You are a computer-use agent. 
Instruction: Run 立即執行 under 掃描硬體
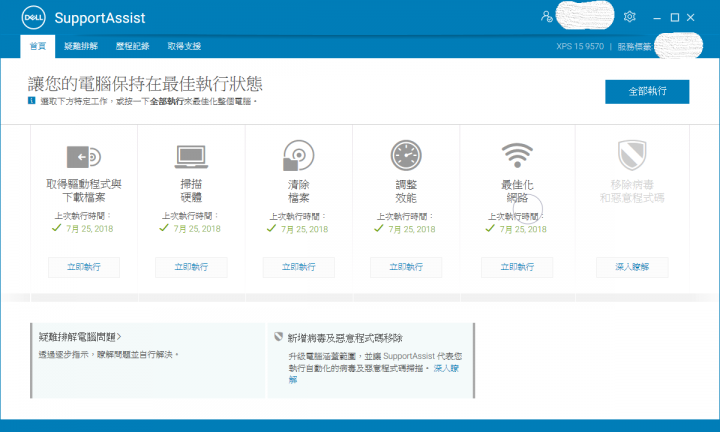tap(191, 267)
